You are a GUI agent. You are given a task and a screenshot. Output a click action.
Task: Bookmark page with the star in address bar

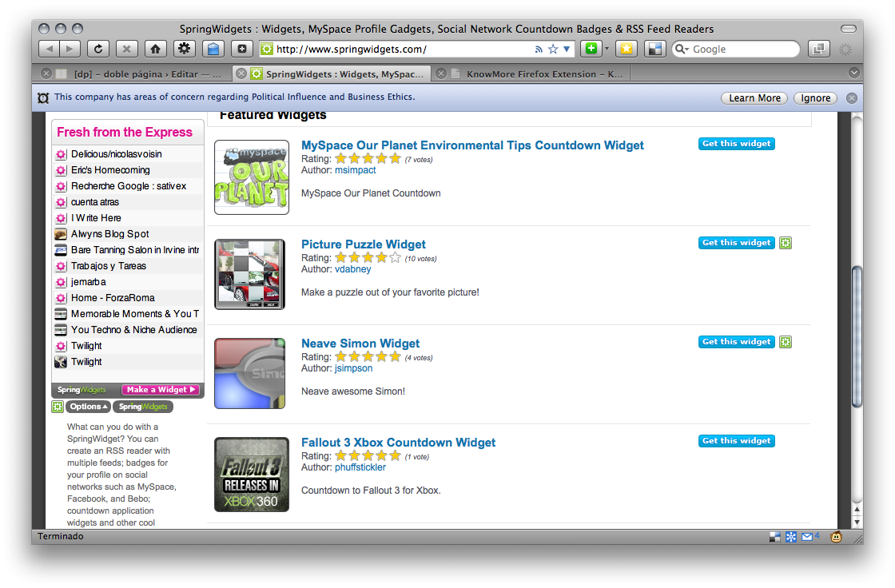[553, 50]
